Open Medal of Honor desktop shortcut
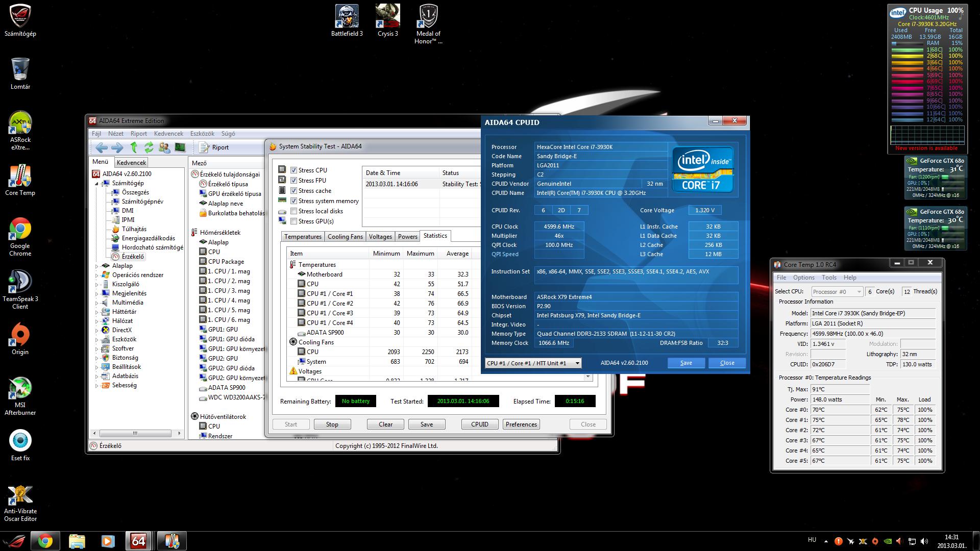980x551 pixels. click(428, 24)
